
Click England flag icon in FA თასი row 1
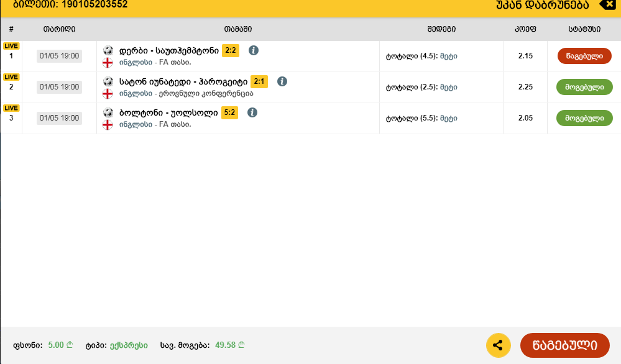[x=108, y=63]
